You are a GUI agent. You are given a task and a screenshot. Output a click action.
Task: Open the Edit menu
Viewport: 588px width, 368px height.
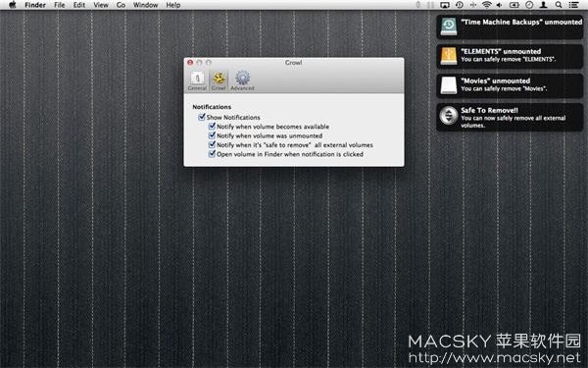coord(79,5)
